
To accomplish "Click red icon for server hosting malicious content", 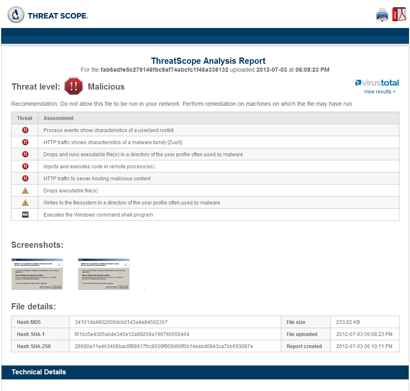I will 25,178.
